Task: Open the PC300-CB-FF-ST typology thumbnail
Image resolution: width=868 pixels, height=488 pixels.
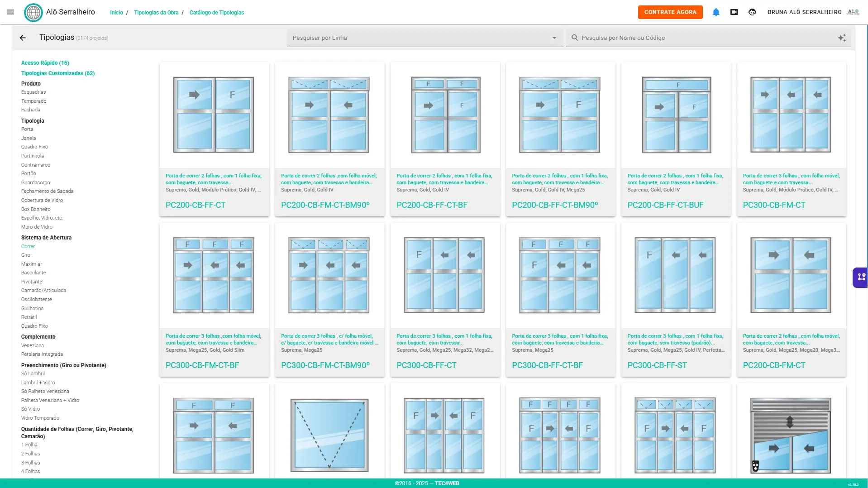Action: (675, 275)
